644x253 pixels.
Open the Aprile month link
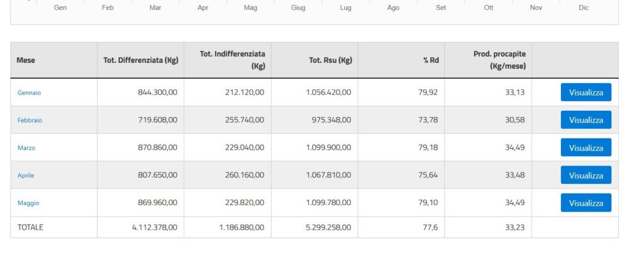coord(26,176)
